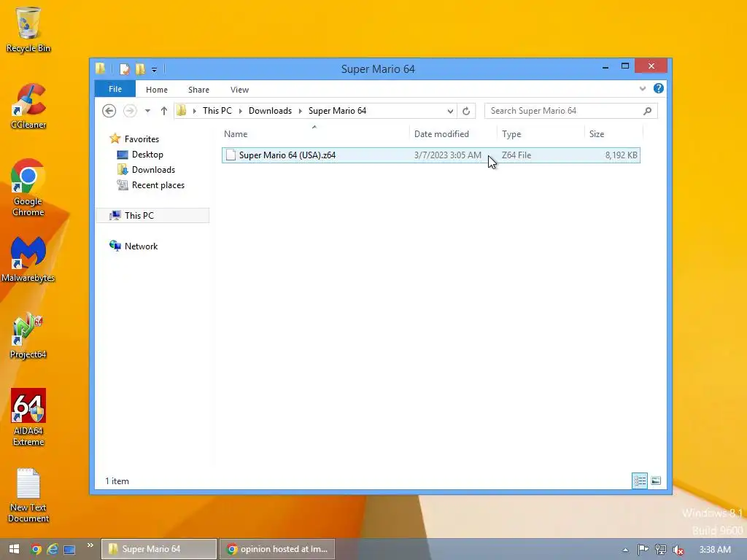This screenshot has width=747, height=560.
Task: Open the Recycle Bin desktop icon
Action: (28, 29)
